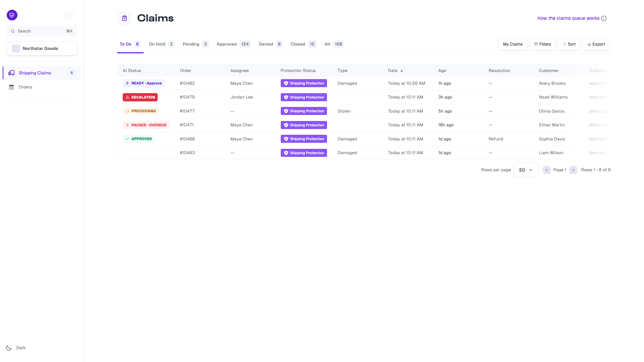Viewport: 644px width, 362px height.
Task: Click order number #10471
Action: point(187,125)
